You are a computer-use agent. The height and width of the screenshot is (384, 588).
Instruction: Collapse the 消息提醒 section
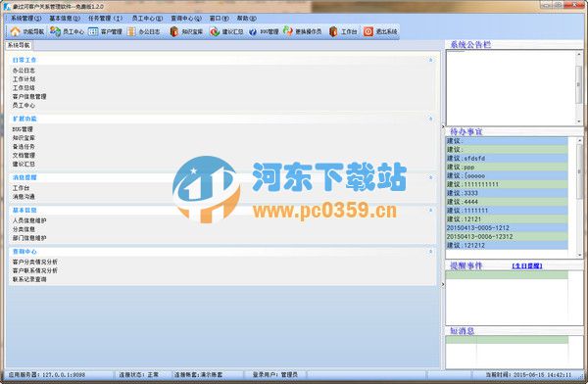click(x=430, y=177)
